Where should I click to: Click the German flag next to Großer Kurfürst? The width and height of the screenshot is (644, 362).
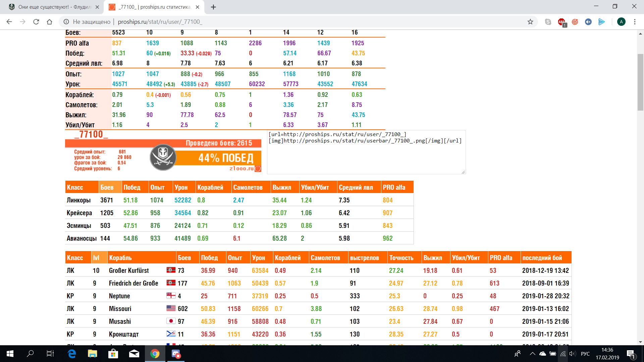pyautogui.click(x=171, y=270)
